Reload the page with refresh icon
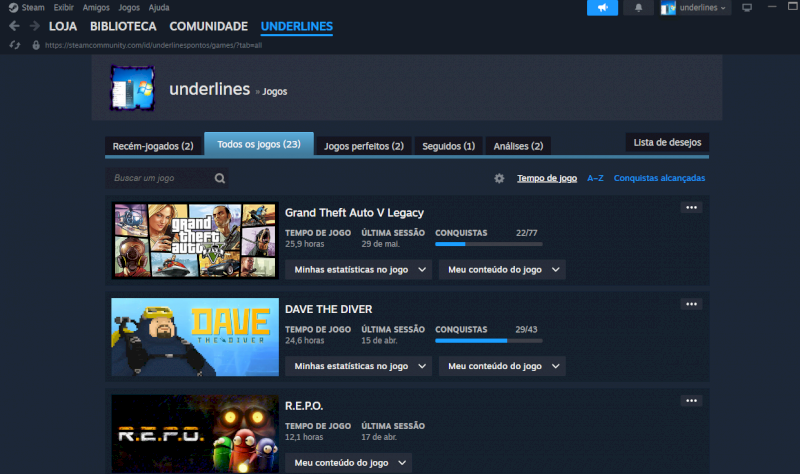The width and height of the screenshot is (800, 474). click(x=14, y=45)
